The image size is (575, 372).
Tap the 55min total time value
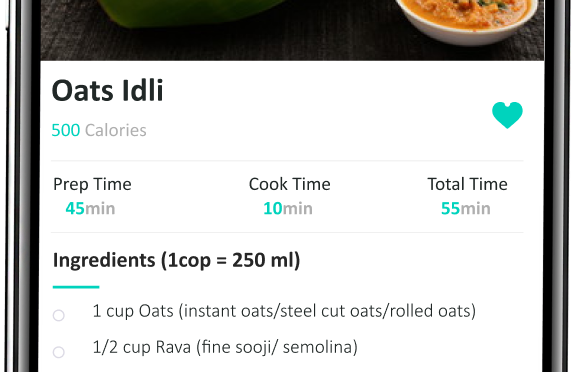[x=466, y=208]
